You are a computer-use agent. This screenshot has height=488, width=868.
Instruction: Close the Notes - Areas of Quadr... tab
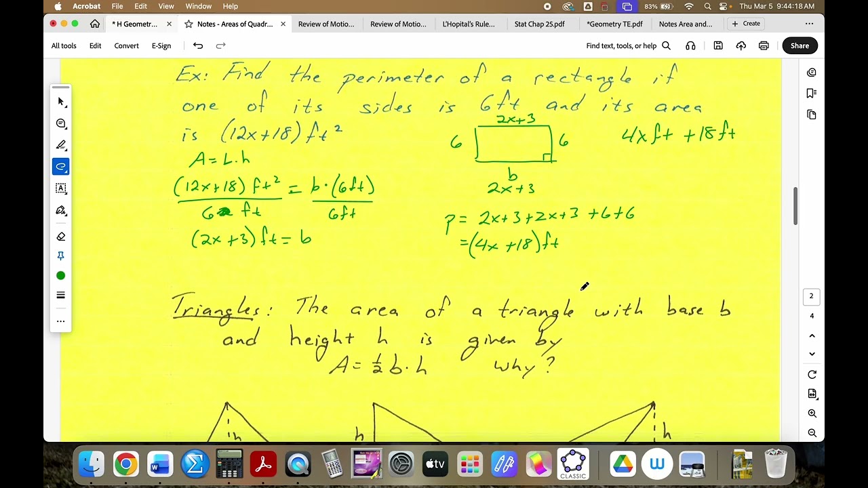(x=283, y=24)
